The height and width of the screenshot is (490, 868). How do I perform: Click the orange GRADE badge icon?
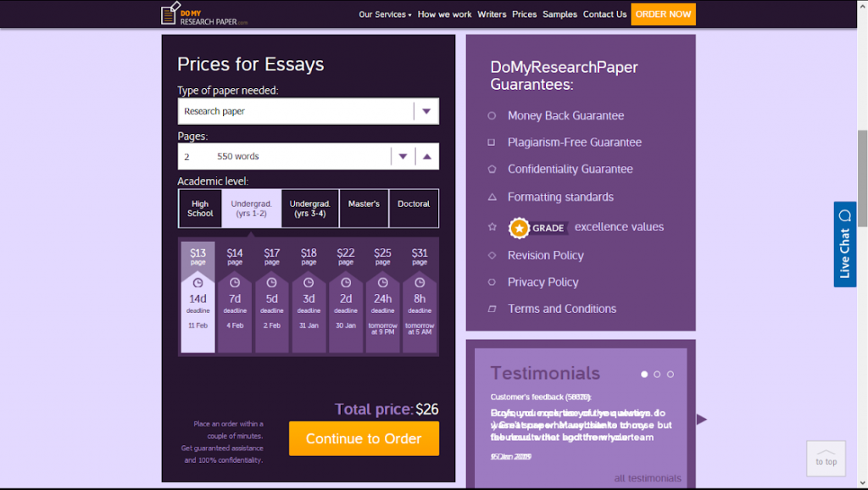tap(520, 227)
